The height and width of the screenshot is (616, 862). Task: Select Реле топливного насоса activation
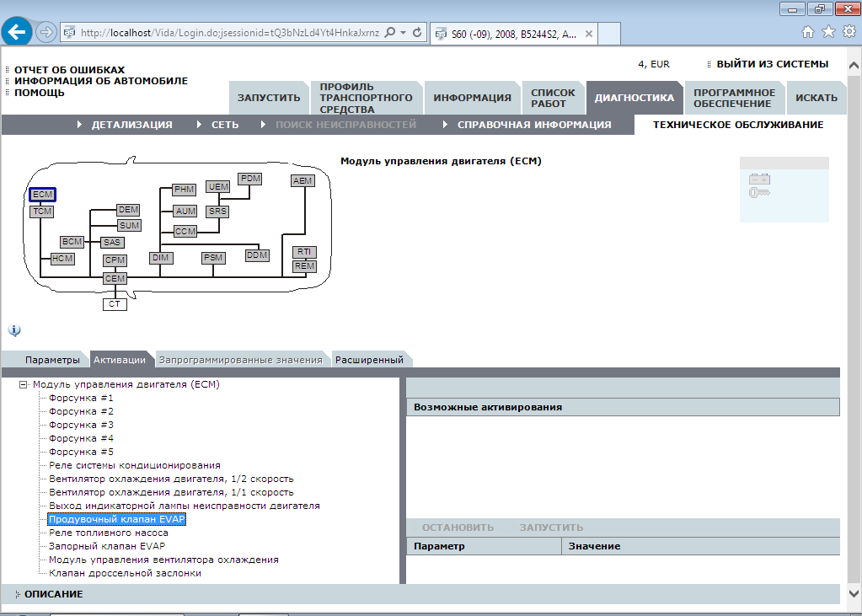pyautogui.click(x=109, y=533)
